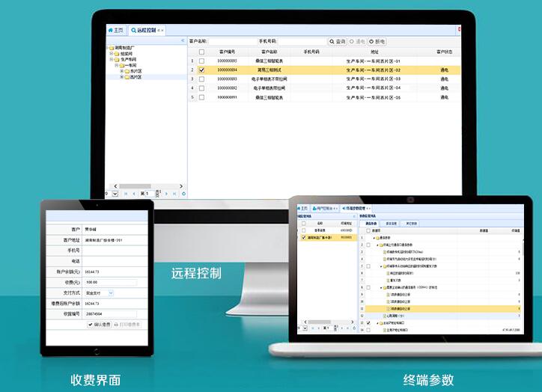Switch to the middle parameter sub-tab on the laptop

pos(391,224)
